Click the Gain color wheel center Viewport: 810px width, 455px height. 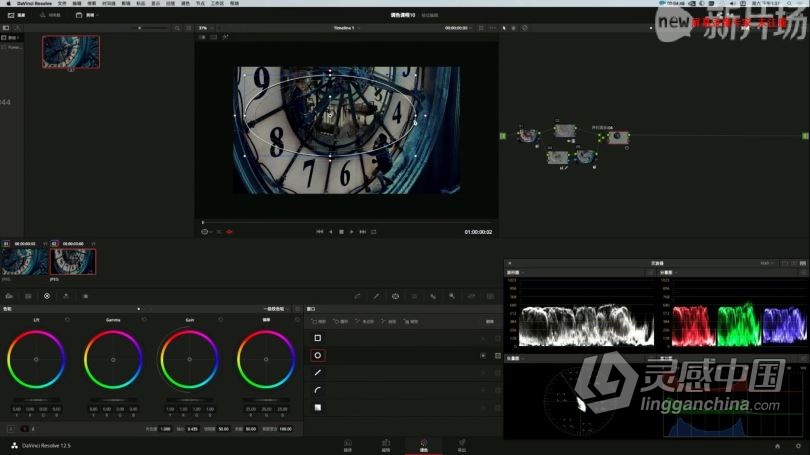click(190, 359)
